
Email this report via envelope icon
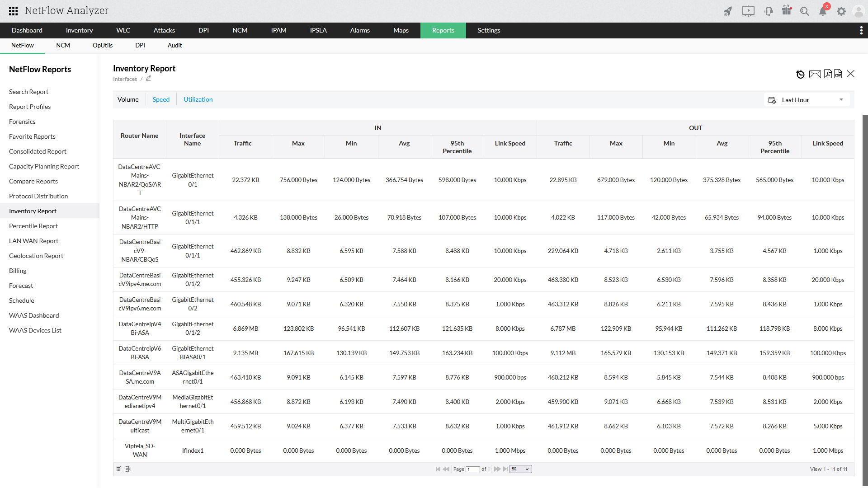point(815,74)
